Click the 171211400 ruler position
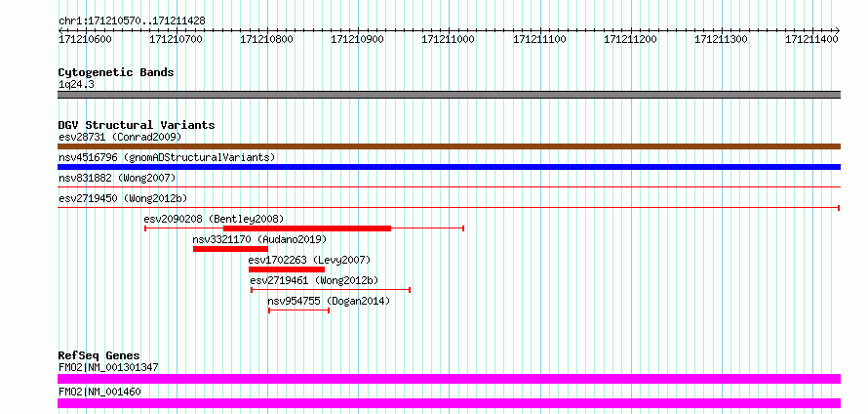This screenshot has width=868, height=414. click(812, 39)
